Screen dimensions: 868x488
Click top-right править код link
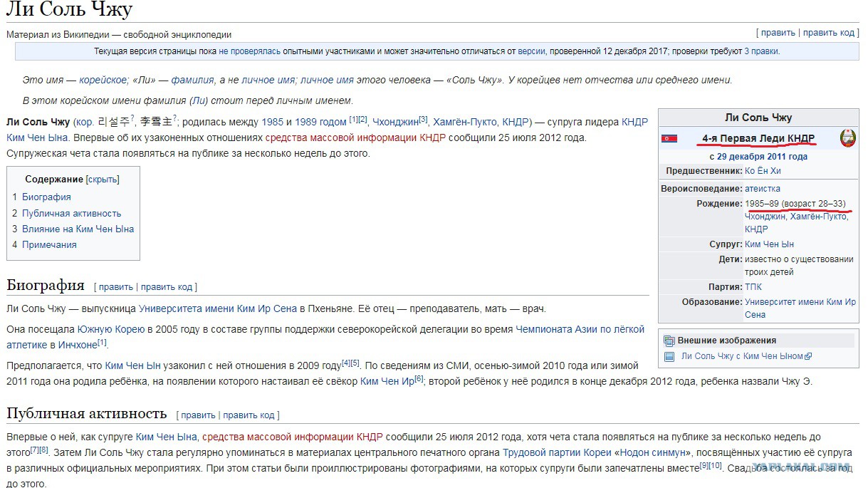pyautogui.click(x=828, y=33)
